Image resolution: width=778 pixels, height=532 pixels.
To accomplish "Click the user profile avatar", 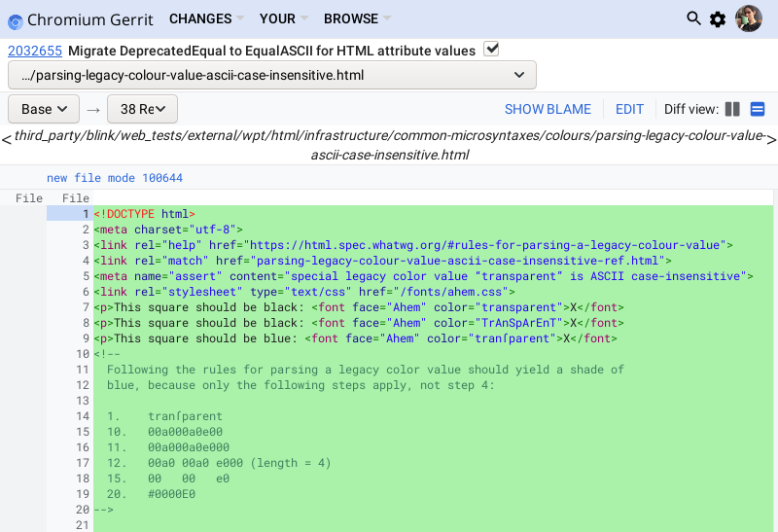I will (x=748, y=18).
